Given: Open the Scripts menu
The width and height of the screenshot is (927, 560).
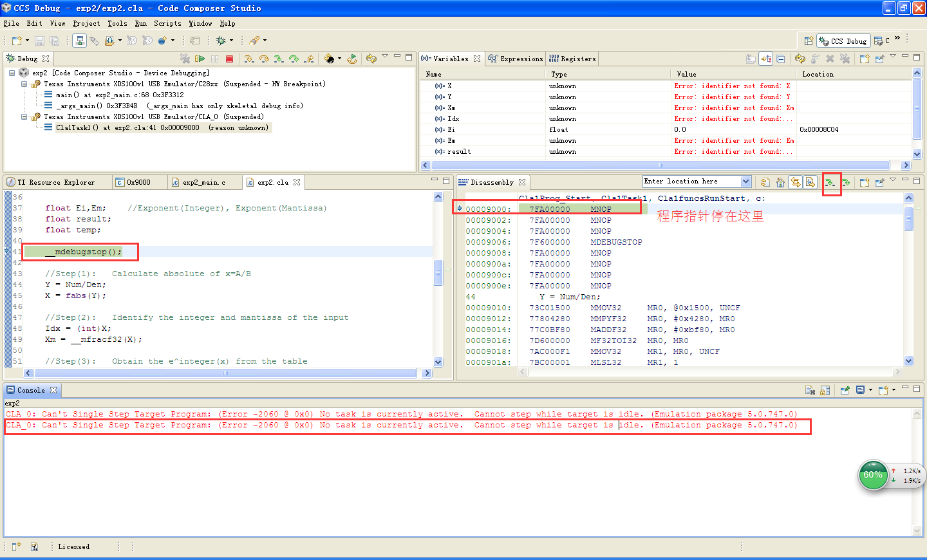Looking at the screenshot, I should (167, 23).
